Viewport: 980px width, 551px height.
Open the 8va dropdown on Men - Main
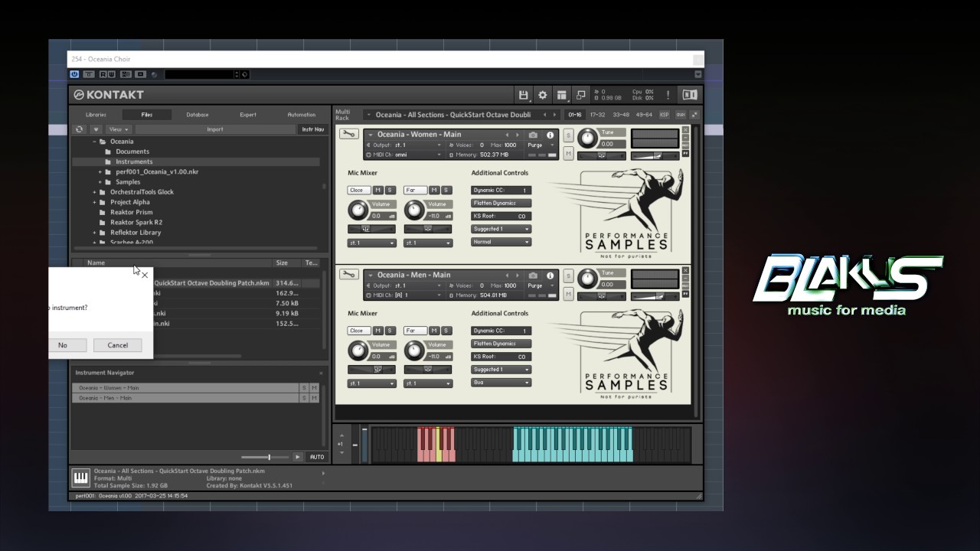[501, 382]
